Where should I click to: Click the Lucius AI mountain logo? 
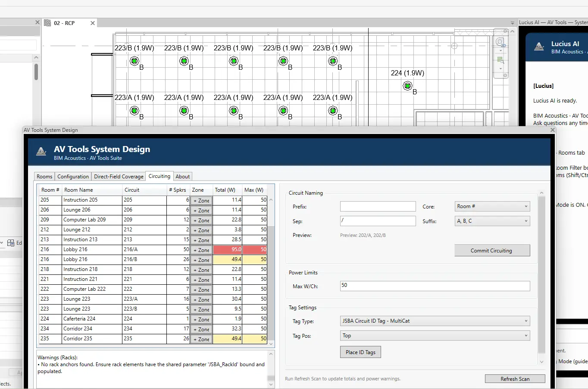[x=539, y=47]
